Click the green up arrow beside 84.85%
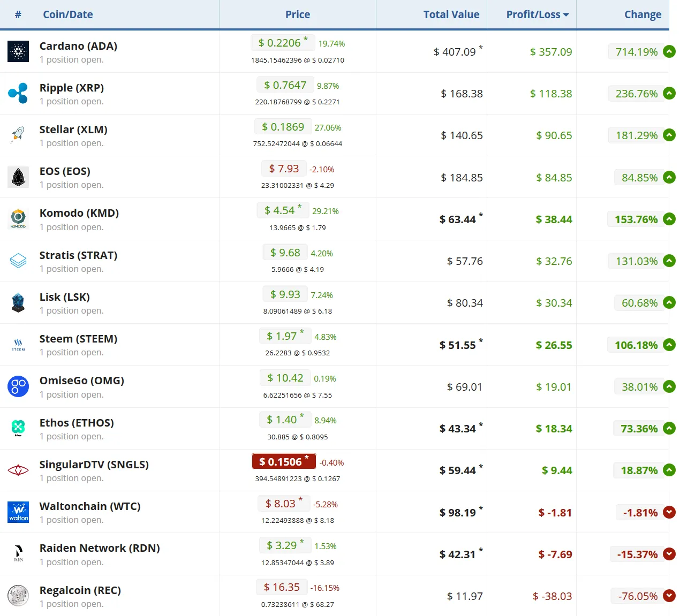This screenshot has height=616, width=680. pyautogui.click(x=669, y=177)
